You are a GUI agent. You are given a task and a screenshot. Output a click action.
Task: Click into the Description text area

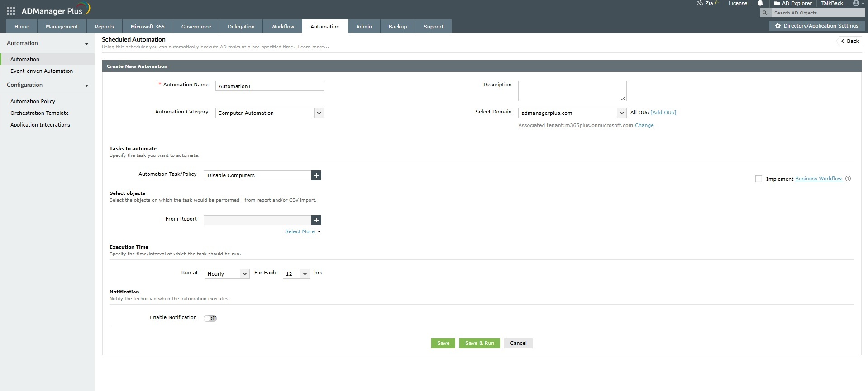[x=572, y=91]
